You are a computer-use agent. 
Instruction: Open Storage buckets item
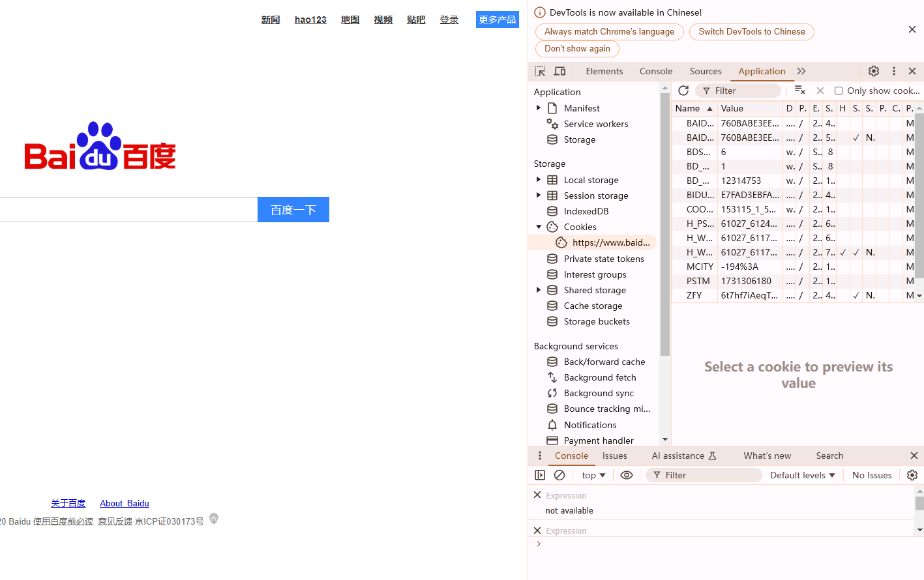tap(597, 321)
